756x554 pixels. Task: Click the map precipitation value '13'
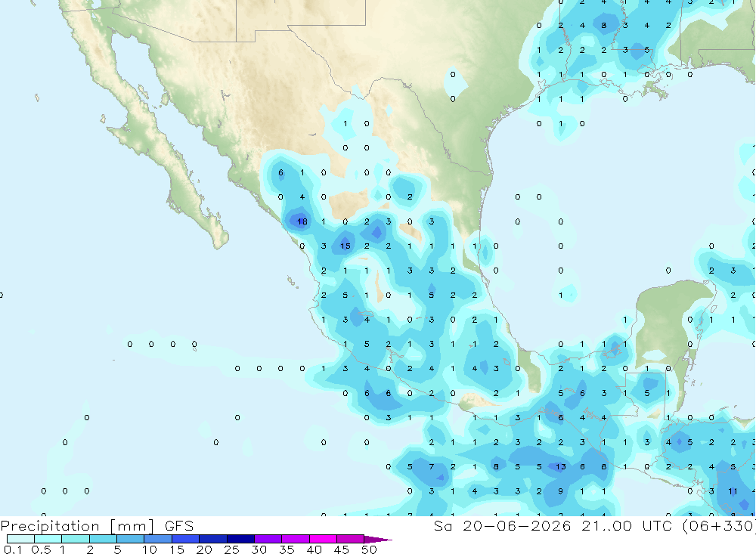click(x=560, y=467)
